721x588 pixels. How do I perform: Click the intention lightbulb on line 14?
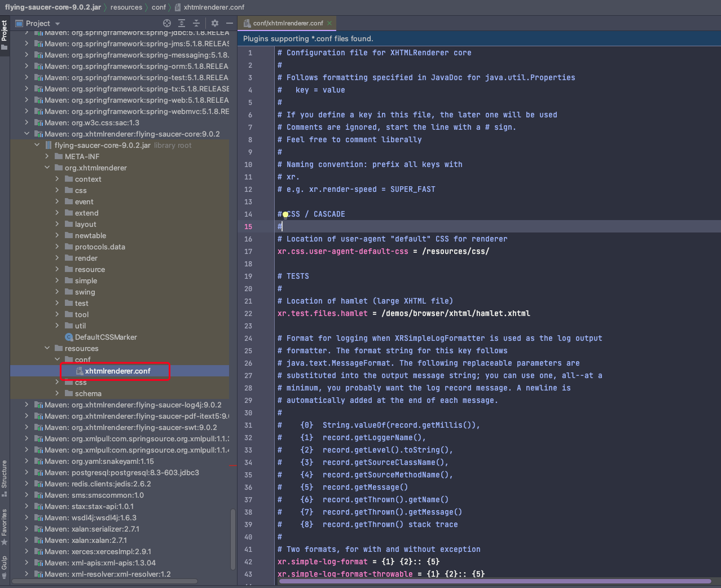click(285, 214)
